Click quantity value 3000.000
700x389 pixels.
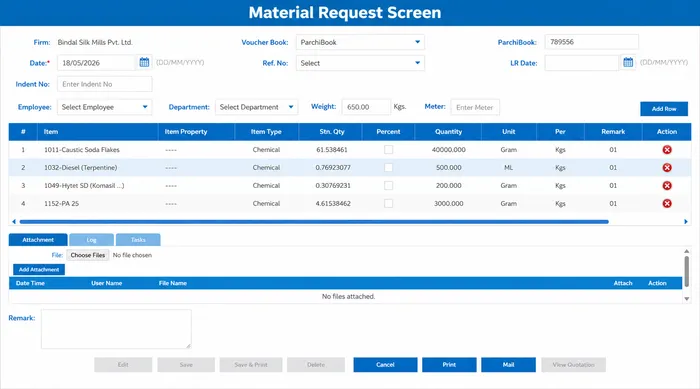449,203
